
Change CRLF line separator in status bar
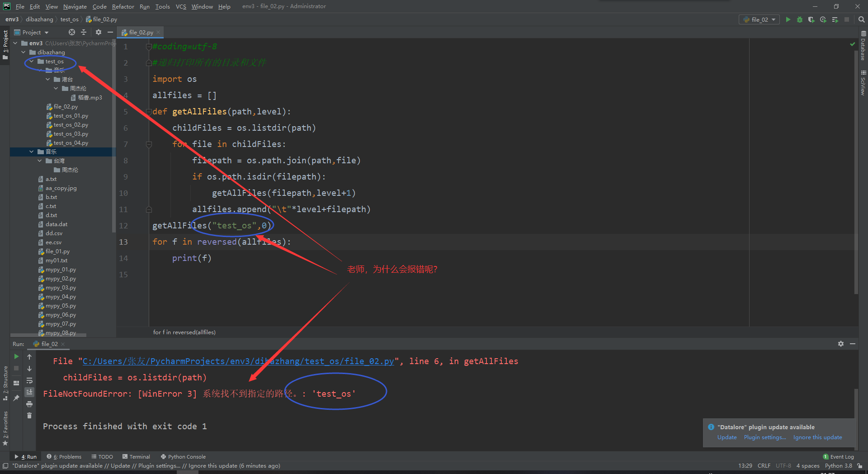pos(764,465)
